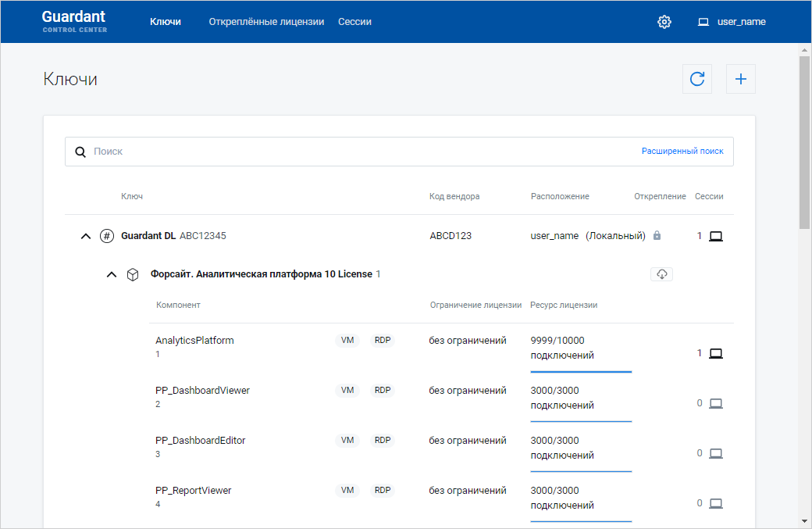Image resolution: width=812 pixels, height=529 pixels.
Task: Click the Guardant Control Center logo
Action: 74,21
